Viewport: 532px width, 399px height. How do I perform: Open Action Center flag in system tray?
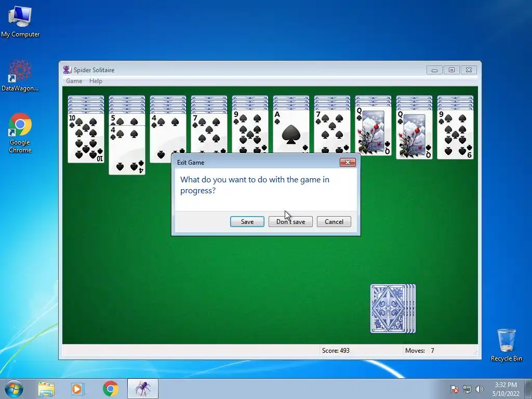pos(454,389)
